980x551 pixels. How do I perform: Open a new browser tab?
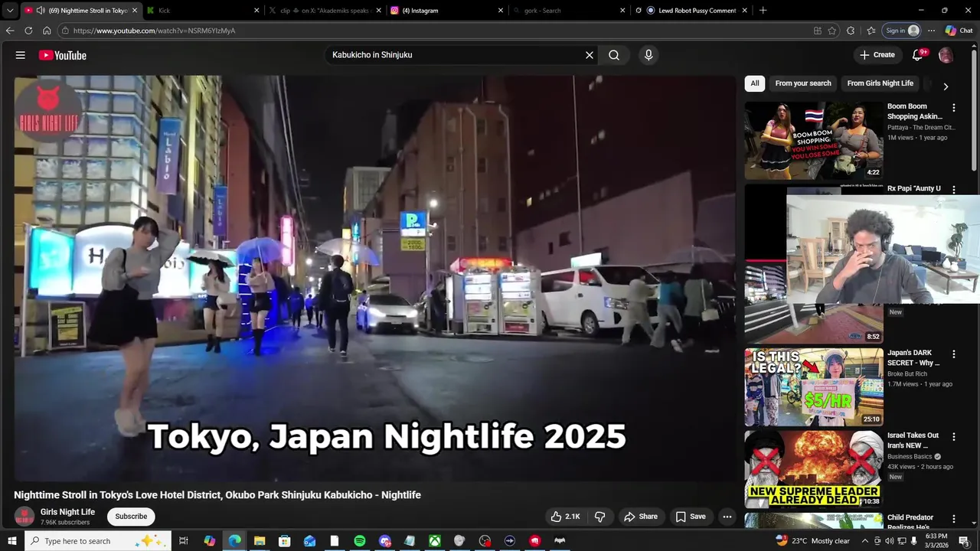(x=763, y=11)
